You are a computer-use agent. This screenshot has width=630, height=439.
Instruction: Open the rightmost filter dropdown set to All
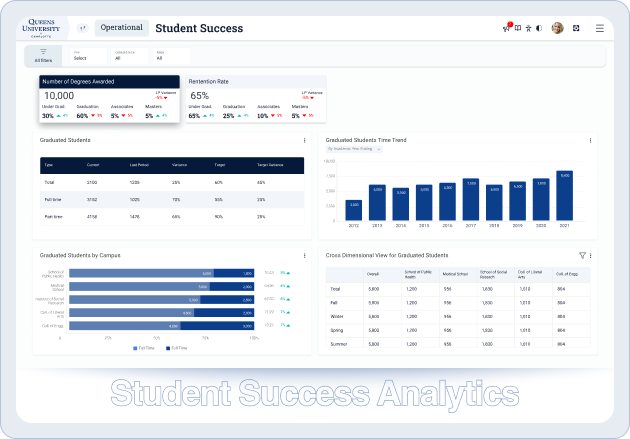[174, 56]
